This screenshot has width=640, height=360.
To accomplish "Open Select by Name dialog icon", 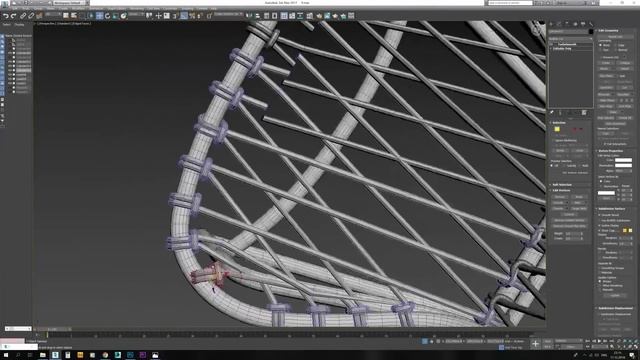I will pyautogui.click(x=73, y=16).
